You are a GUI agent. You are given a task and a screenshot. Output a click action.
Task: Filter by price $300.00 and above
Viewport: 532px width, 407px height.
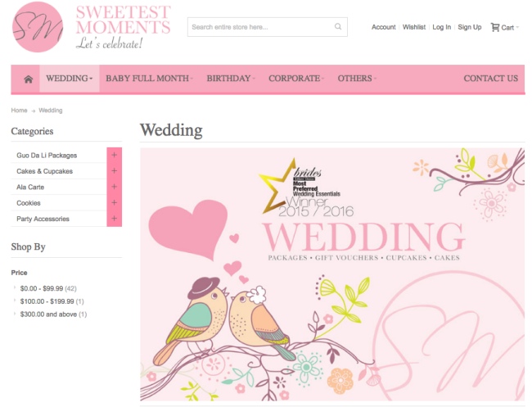[x=48, y=314]
